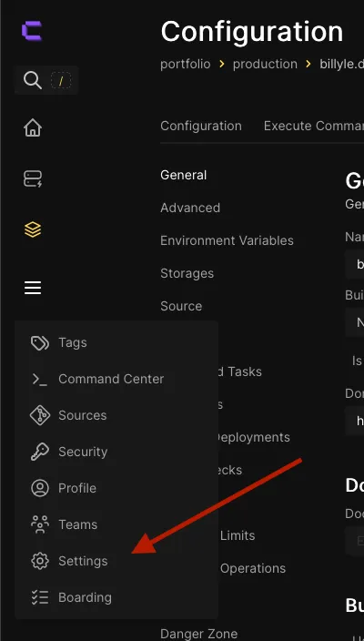Open Environment Variables section
Image resolution: width=364 pixels, height=641 pixels.
tap(227, 240)
